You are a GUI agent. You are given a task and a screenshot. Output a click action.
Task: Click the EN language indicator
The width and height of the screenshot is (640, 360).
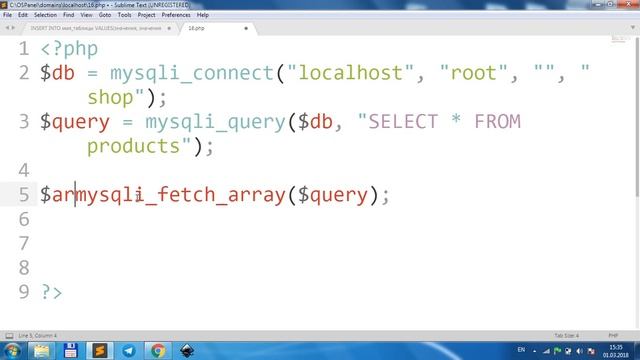[521, 350]
